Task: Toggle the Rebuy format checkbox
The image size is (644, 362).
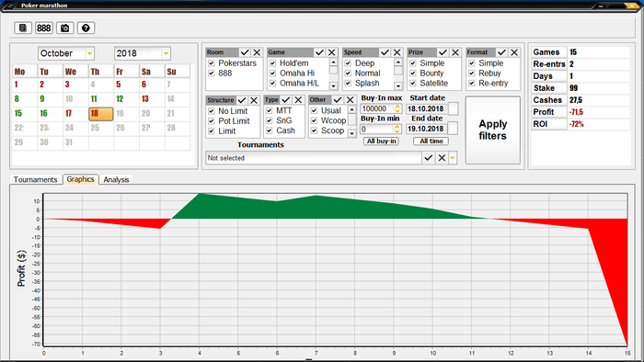Action: [472, 74]
